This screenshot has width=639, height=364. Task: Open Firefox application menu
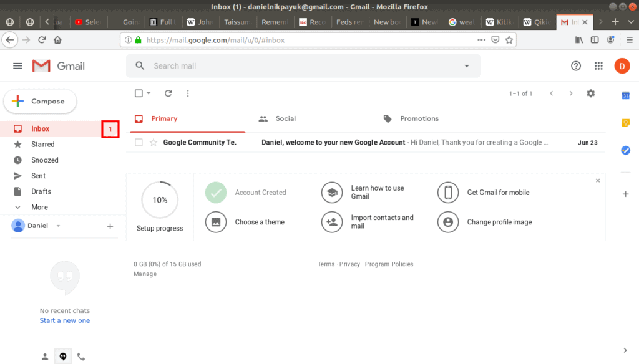[x=630, y=40]
